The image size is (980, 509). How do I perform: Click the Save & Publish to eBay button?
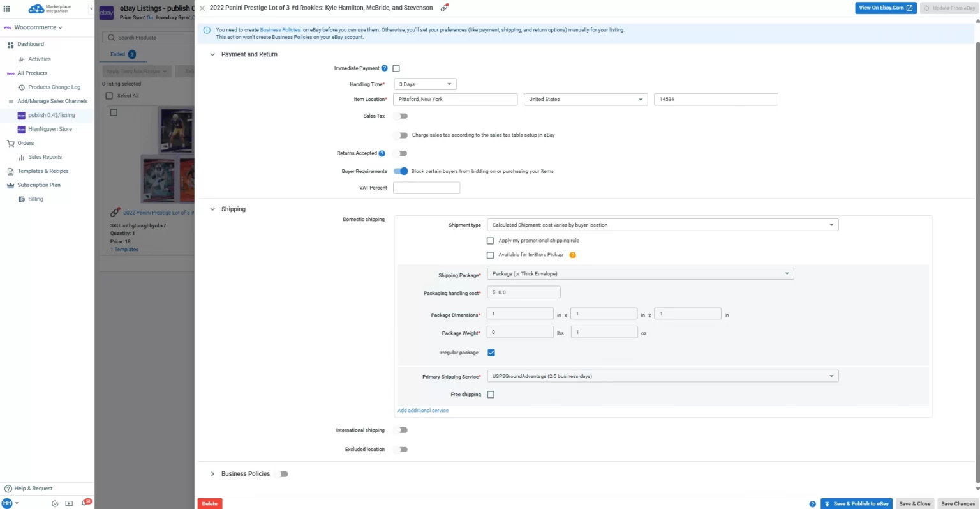pos(856,503)
